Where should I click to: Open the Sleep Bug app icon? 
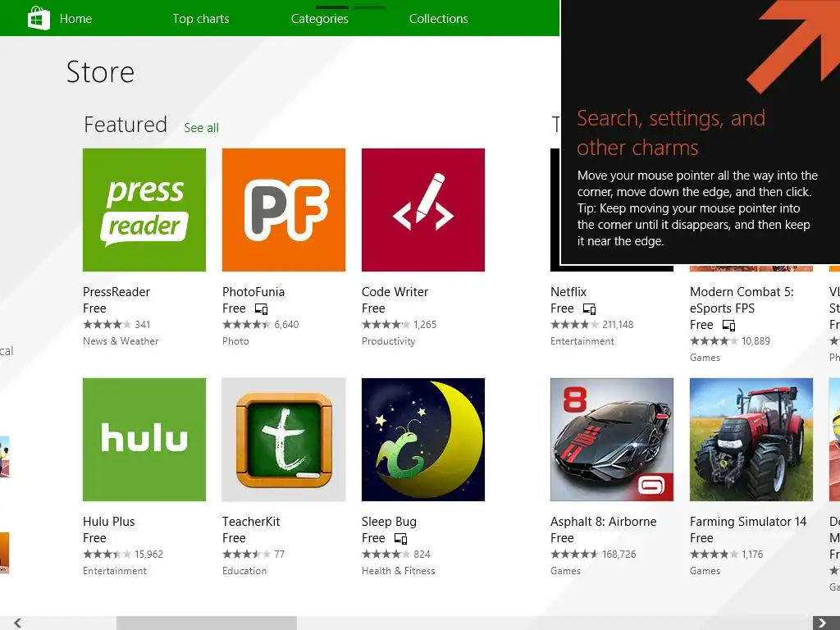[423, 440]
